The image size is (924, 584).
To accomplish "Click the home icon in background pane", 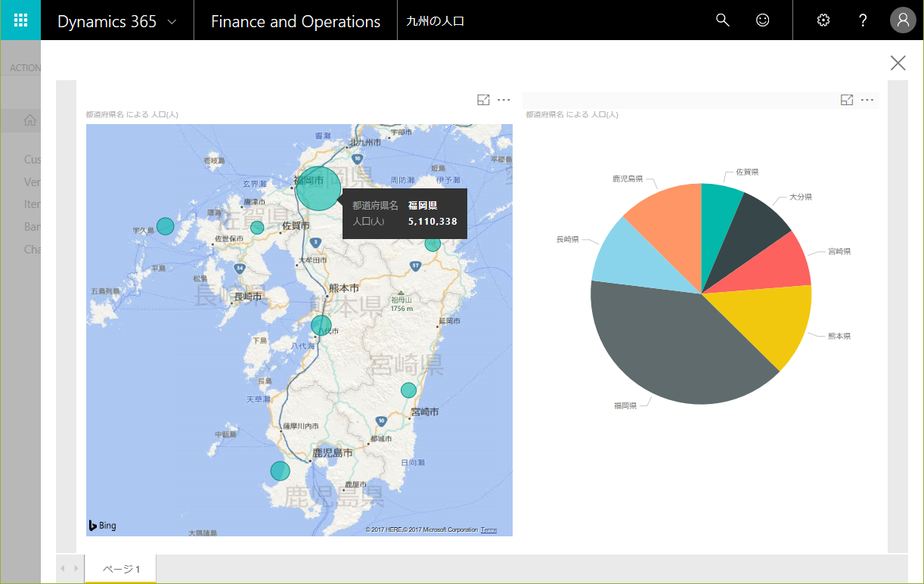I will coord(30,120).
